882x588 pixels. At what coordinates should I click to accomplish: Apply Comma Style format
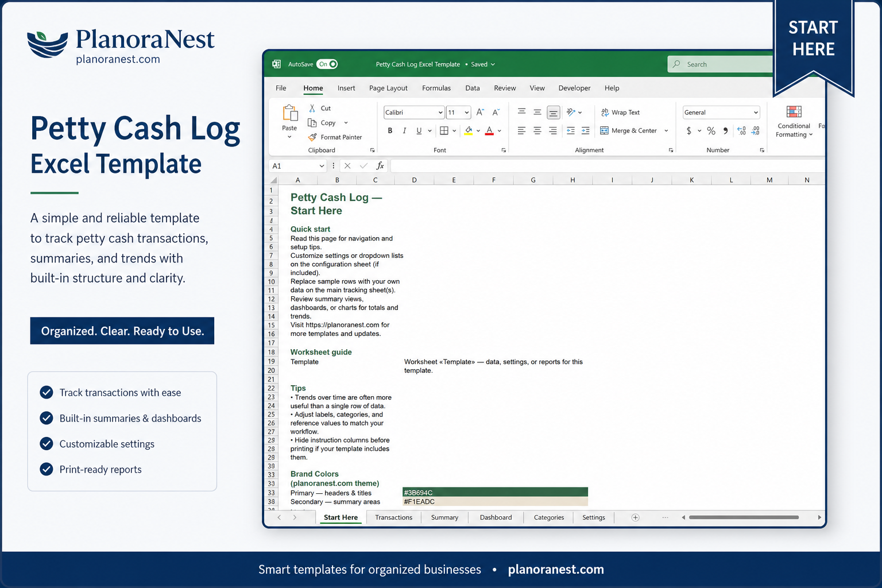click(726, 131)
